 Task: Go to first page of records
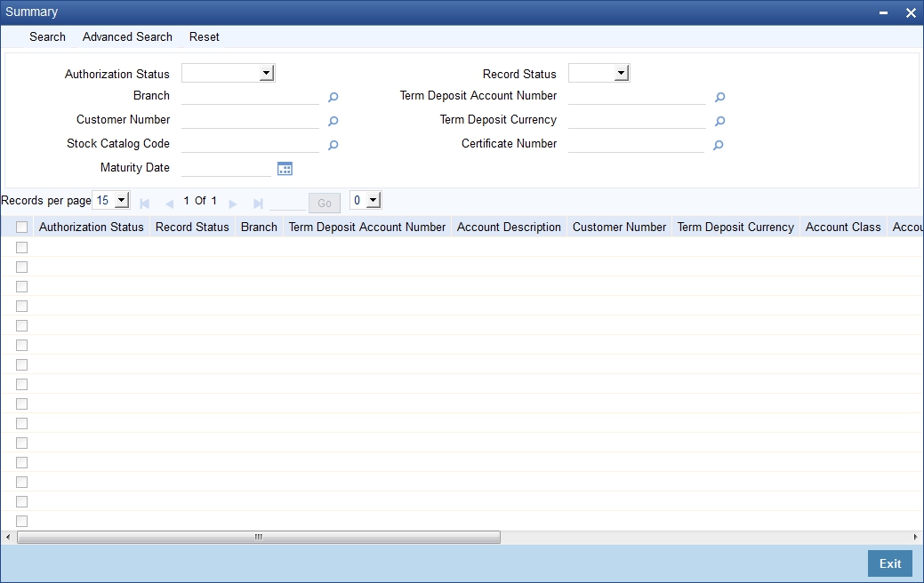[144, 204]
